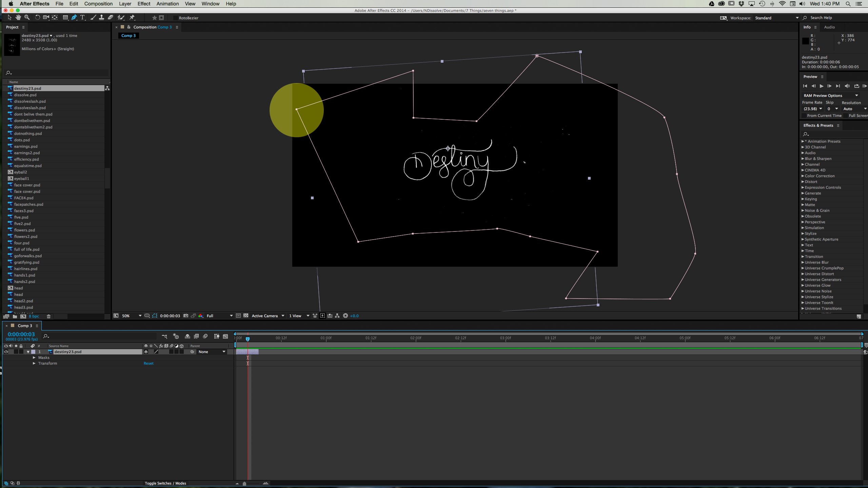Click the Composition menu in menu bar

[x=98, y=4]
